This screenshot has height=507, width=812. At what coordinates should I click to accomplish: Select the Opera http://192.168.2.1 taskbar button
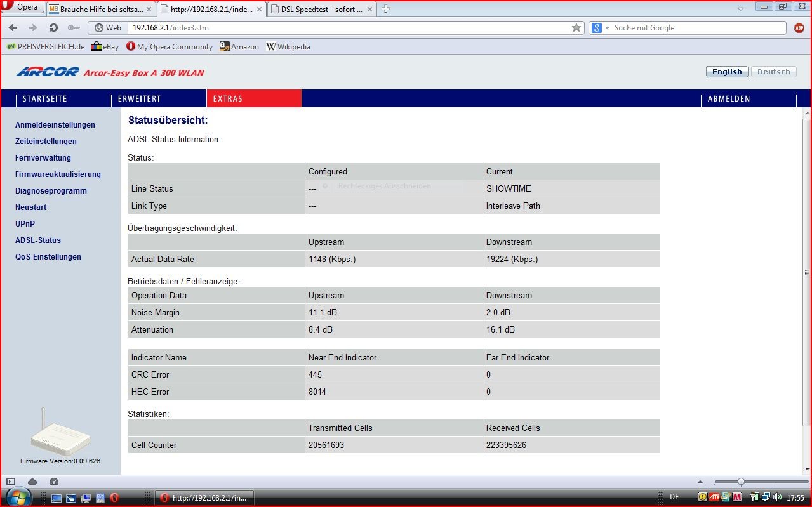coord(204,497)
